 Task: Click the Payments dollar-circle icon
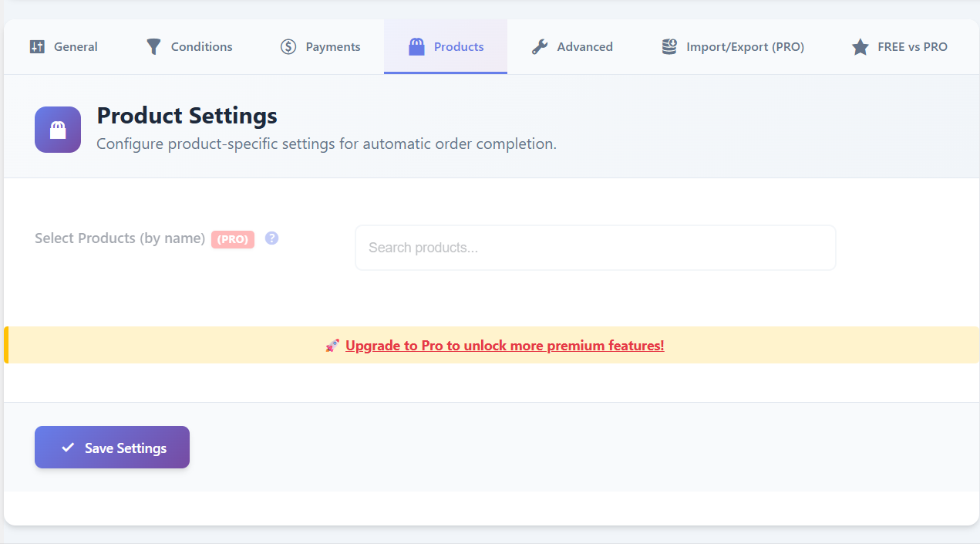[x=288, y=47]
